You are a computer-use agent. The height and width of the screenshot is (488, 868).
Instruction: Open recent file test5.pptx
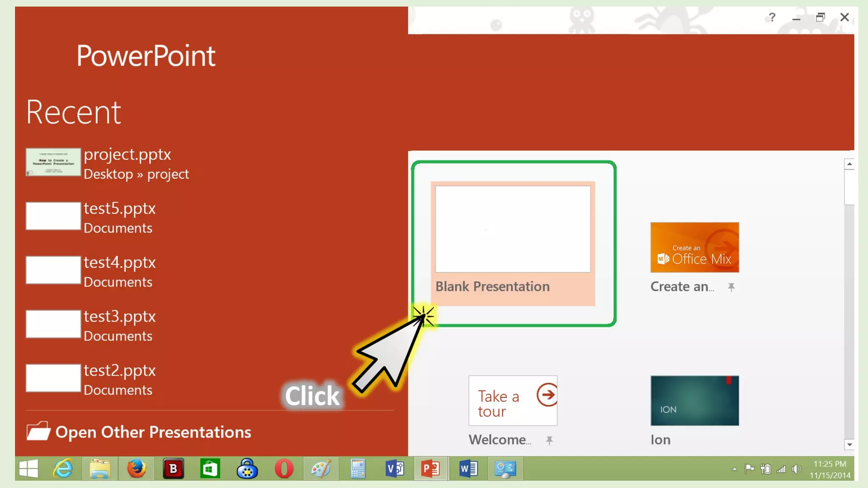click(x=120, y=209)
